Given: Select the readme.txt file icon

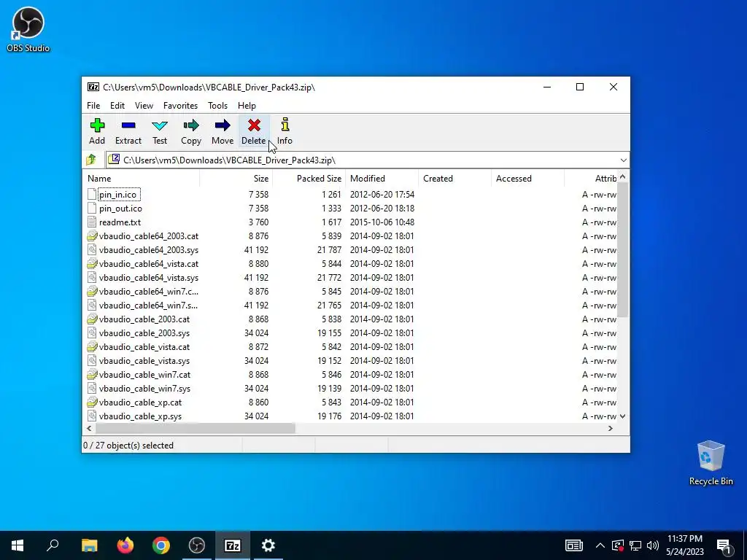Looking at the screenshot, I should [x=92, y=222].
